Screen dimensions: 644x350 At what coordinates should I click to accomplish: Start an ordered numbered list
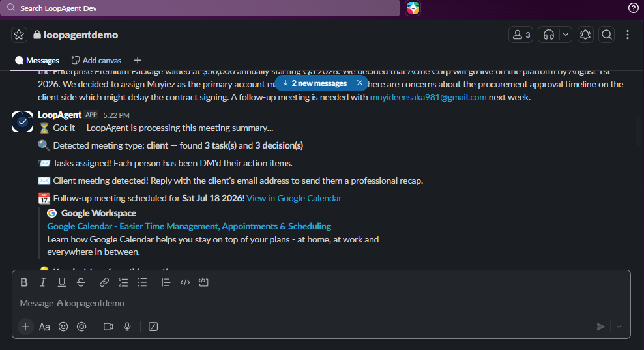click(123, 282)
